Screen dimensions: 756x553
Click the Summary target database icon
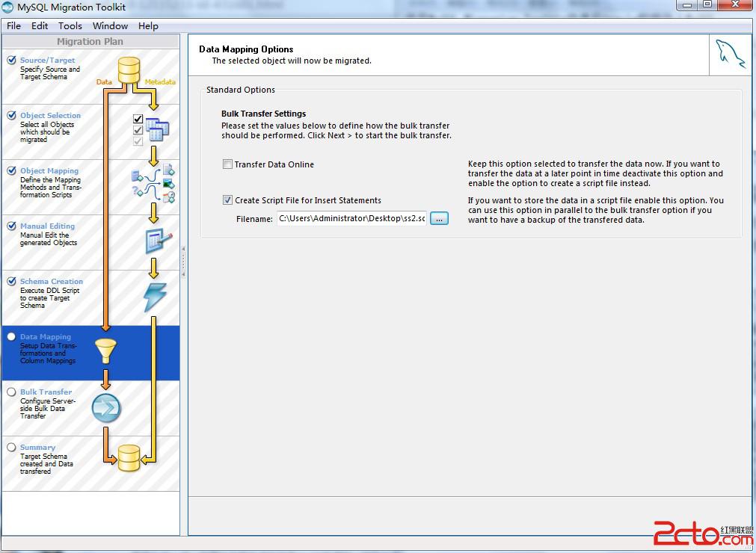[129, 458]
